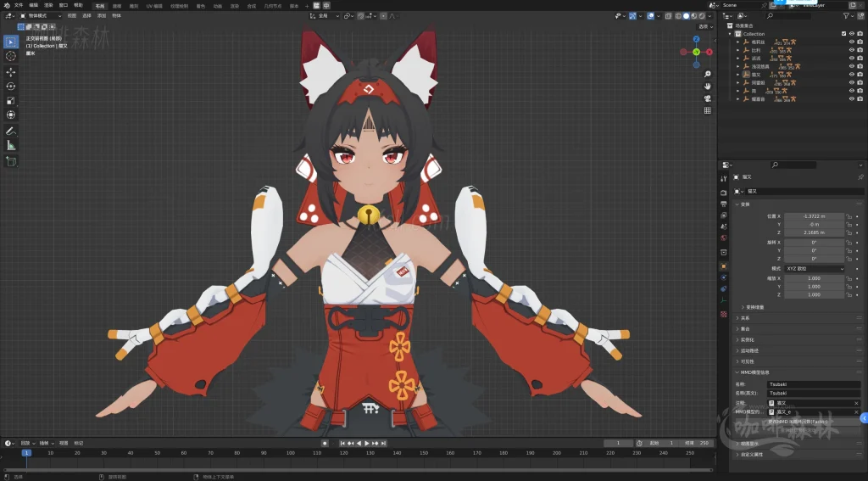Open the 物体模式 object mode dropdown
Viewport: 868px width, 481px height.
[x=41, y=16]
